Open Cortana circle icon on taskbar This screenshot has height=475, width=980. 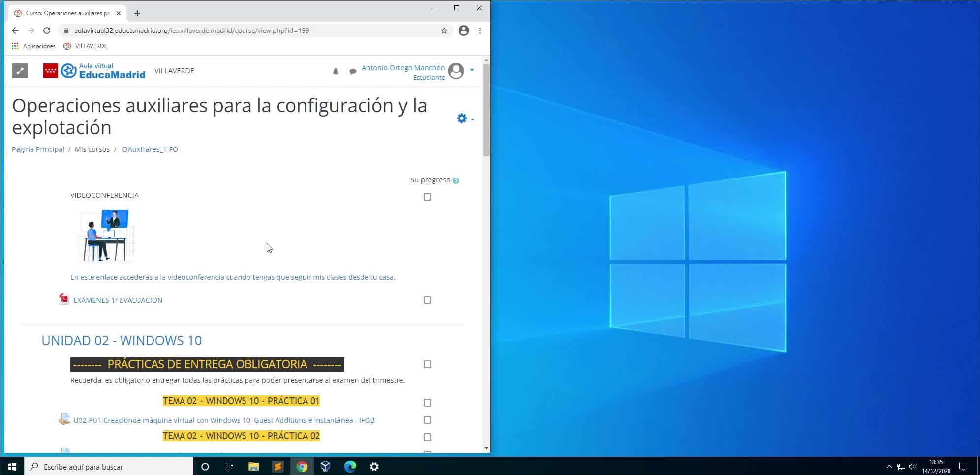tap(205, 466)
